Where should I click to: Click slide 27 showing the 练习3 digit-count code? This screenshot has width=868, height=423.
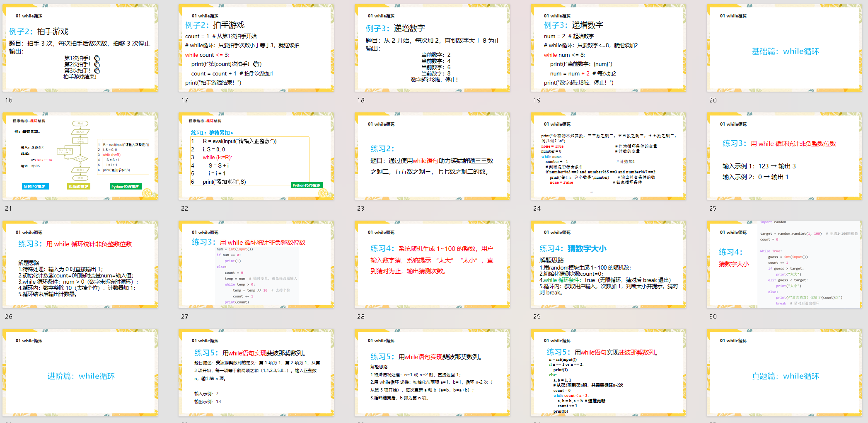(x=256, y=265)
